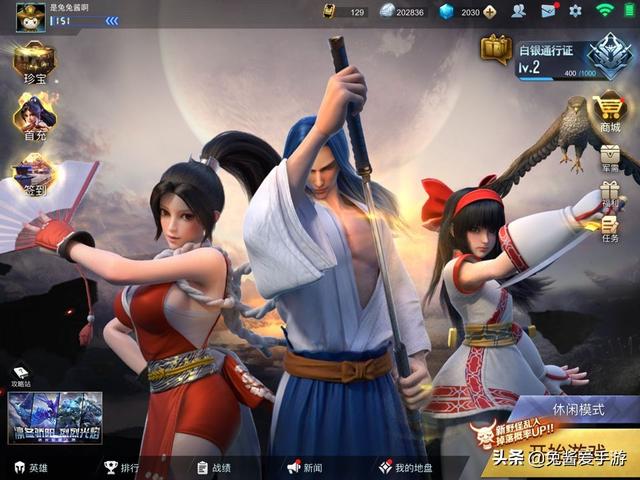This screenshot has width=640, height=480.
Task: Open the friends list icon
Action: coord(518,11)
